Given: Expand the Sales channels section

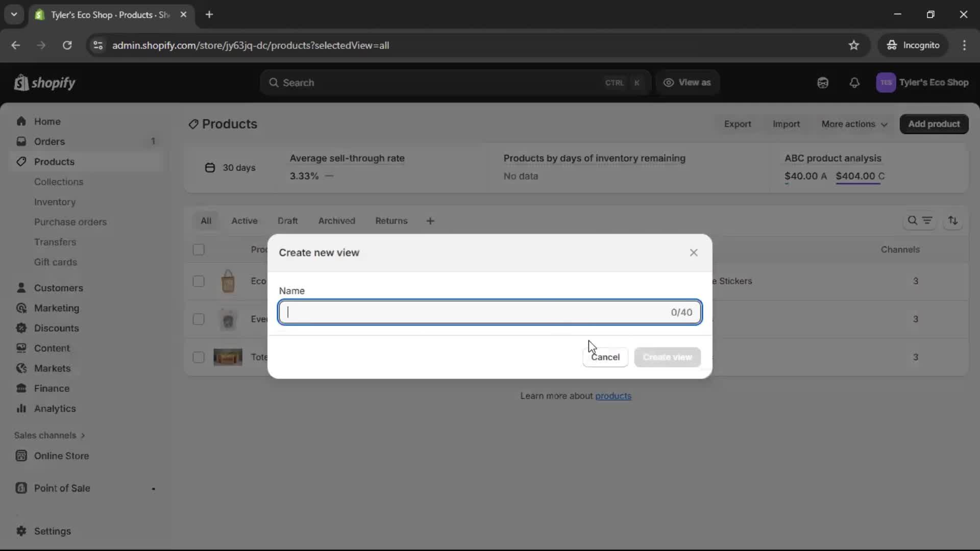Looking at the screenshot, I should (x=50, y=435).
